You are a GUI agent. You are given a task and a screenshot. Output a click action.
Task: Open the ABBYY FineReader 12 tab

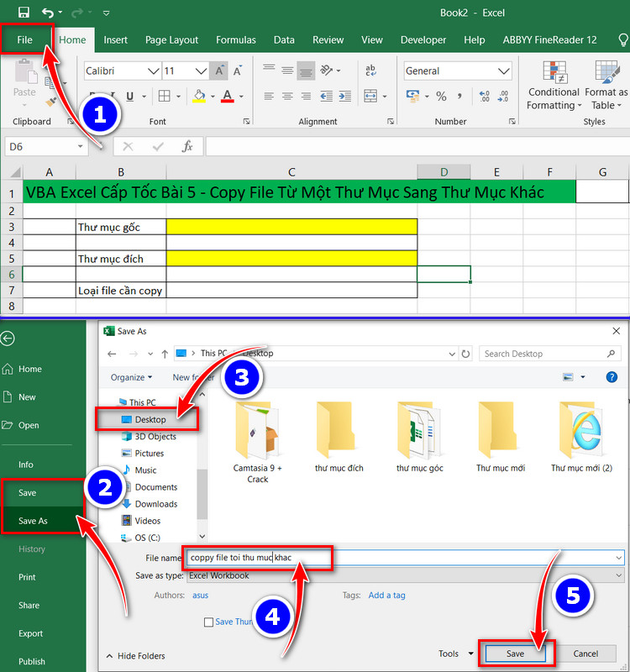[549, 39]
